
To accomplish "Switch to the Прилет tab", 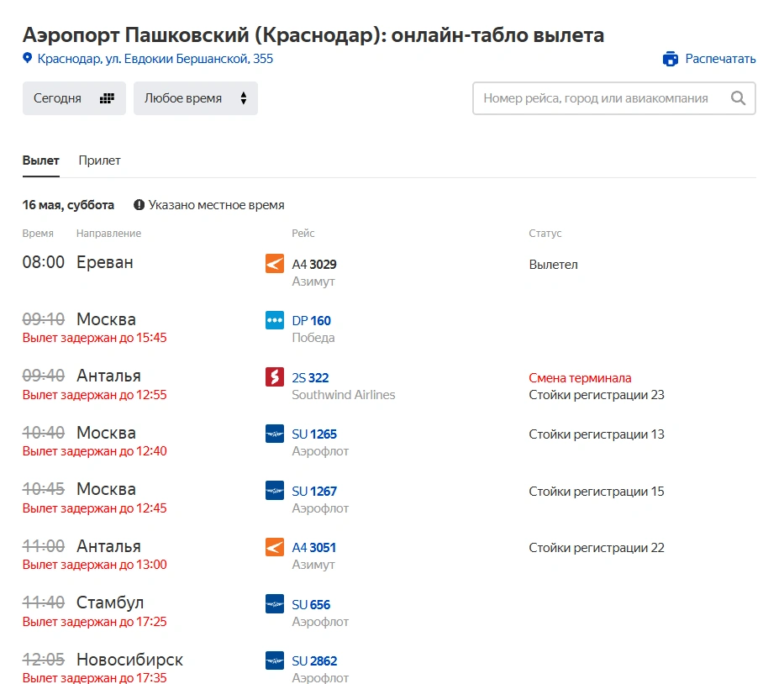I will coord(99,160).
